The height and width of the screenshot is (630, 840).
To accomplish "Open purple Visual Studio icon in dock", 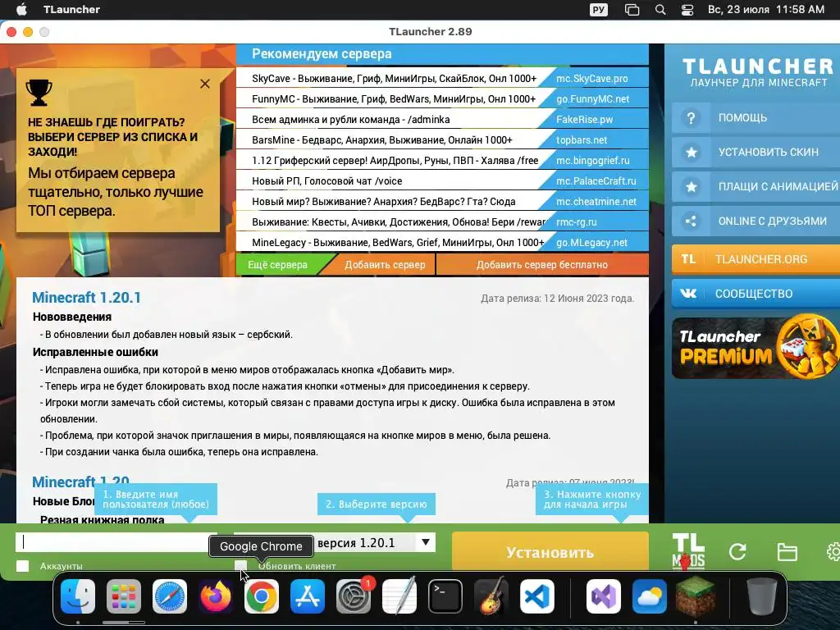I will (603, 596).
